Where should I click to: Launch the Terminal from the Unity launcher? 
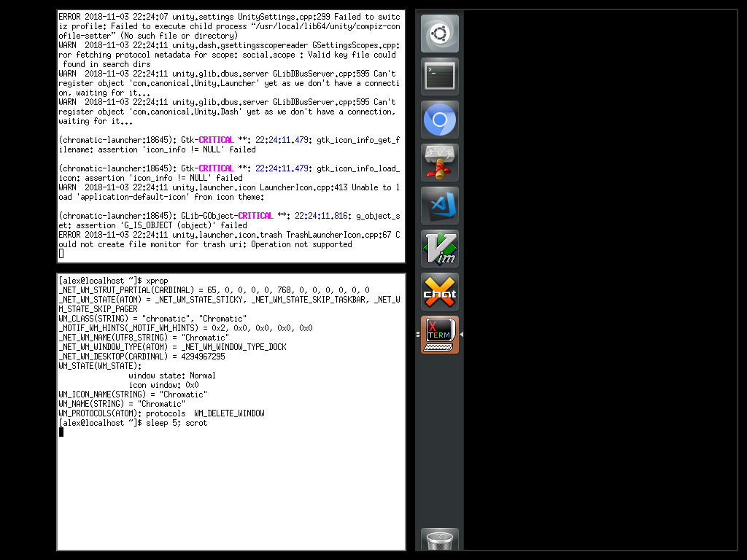coord(439,75)
